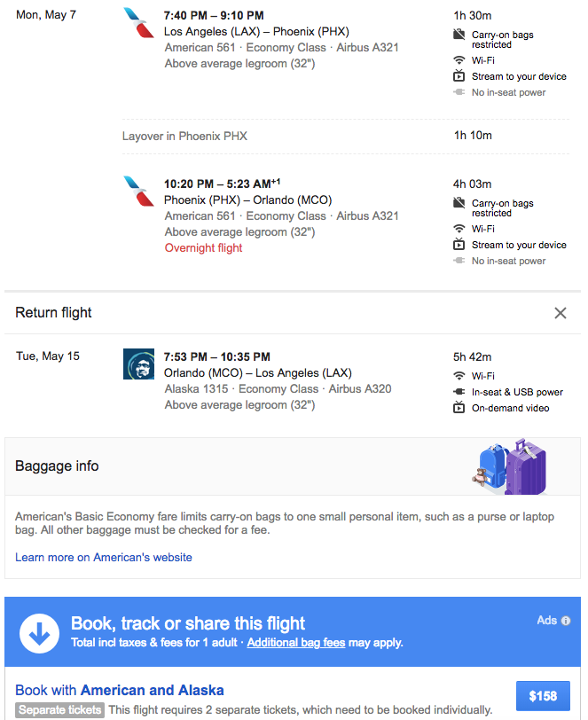The image size is (588, 720).
Task: Click American Airlines logo for LAX–PHX flight
Action: (x=137, y=23)
